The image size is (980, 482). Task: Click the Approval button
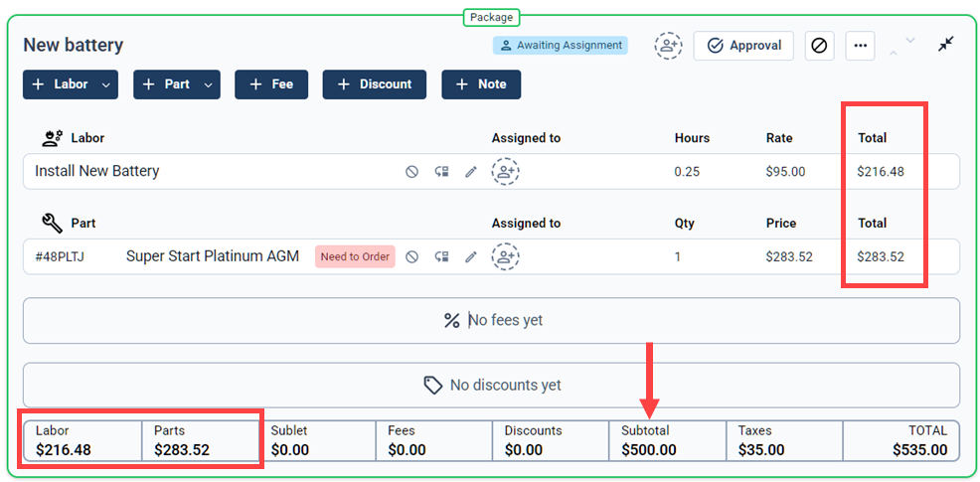point(743,46)
